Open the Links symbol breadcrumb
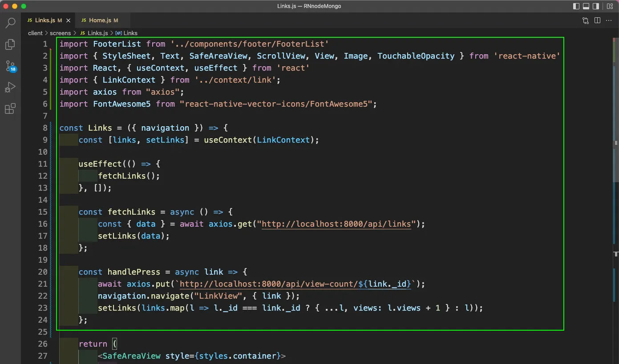This screenshot has height=364, width=619. pos(126,33)
